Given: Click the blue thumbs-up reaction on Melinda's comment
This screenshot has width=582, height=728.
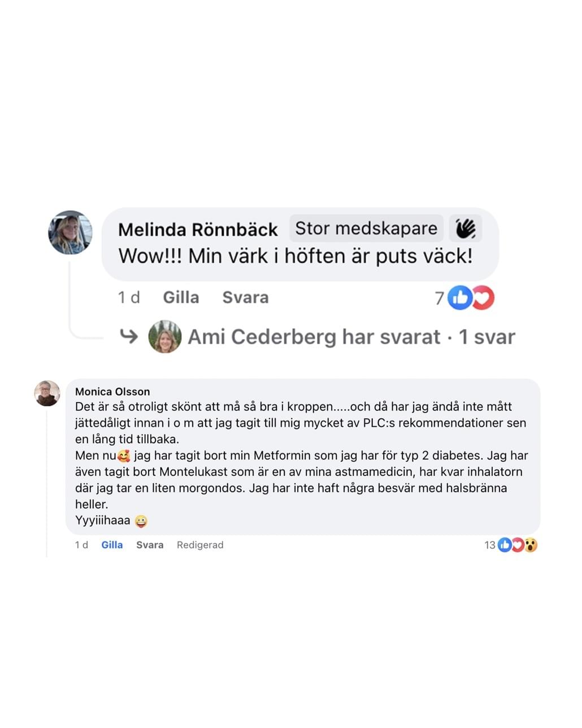Looking at the screenshot, I should click(x=460, y=297).
